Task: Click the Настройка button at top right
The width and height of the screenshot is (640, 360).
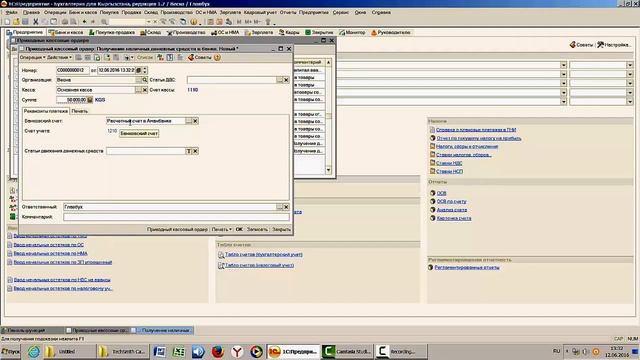Action: pos(614,44)
